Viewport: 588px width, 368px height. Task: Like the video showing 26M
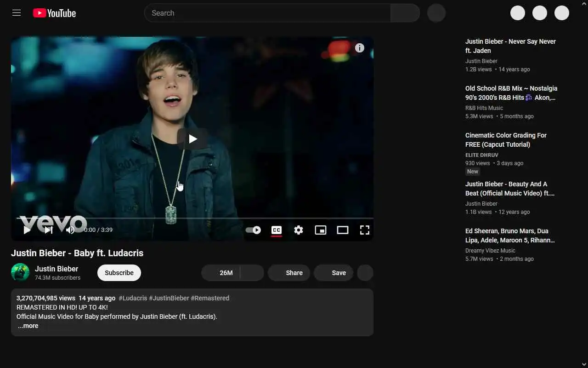click(221, 273)
